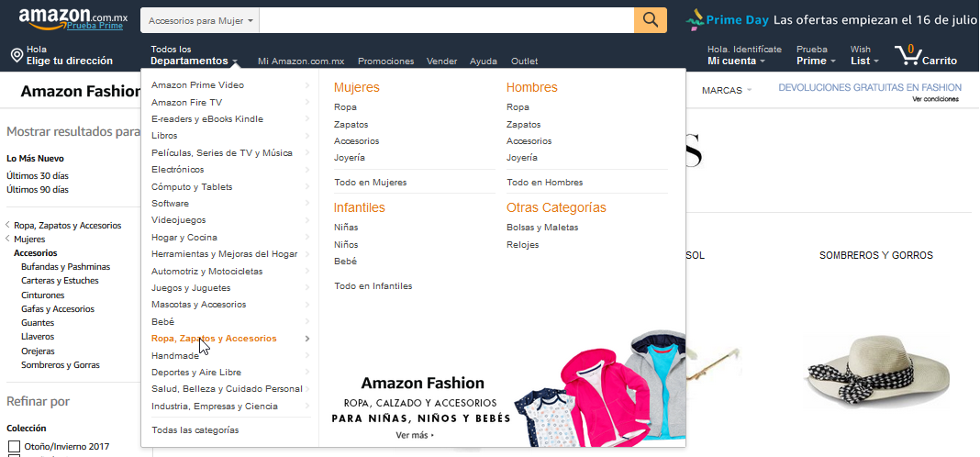Select Handmade menu item

175,356
